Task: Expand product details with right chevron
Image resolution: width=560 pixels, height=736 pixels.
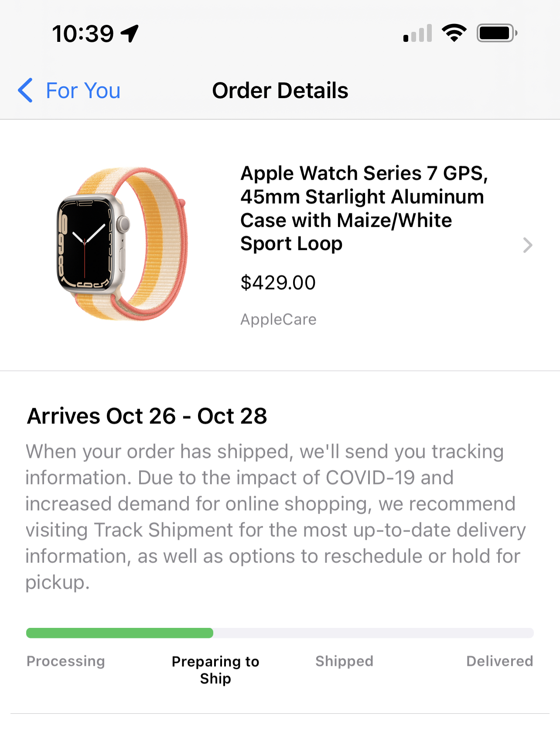Action: tap(528, 245)
